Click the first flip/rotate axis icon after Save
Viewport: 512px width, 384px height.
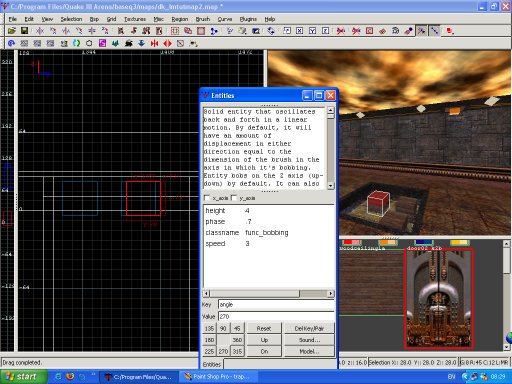pos(40,31)
